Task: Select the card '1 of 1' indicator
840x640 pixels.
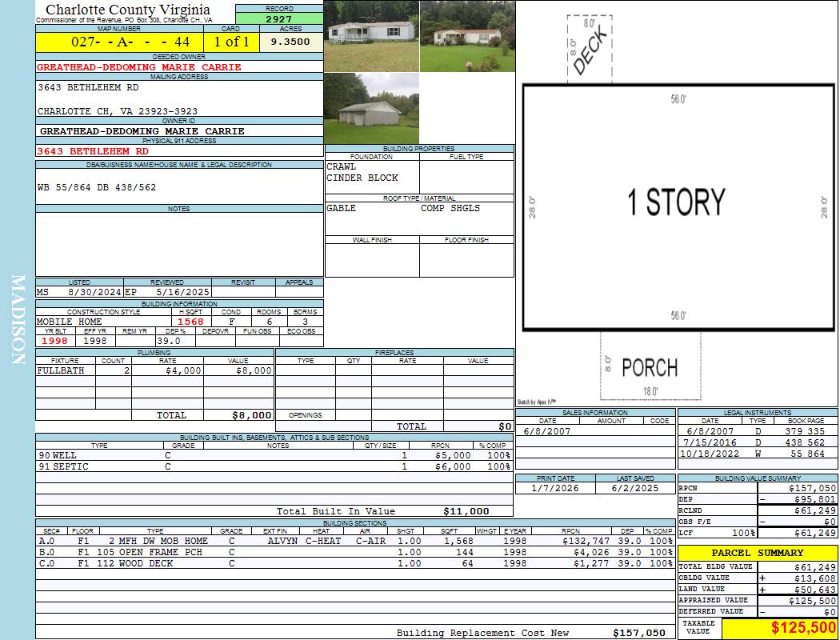Action: 231,42
